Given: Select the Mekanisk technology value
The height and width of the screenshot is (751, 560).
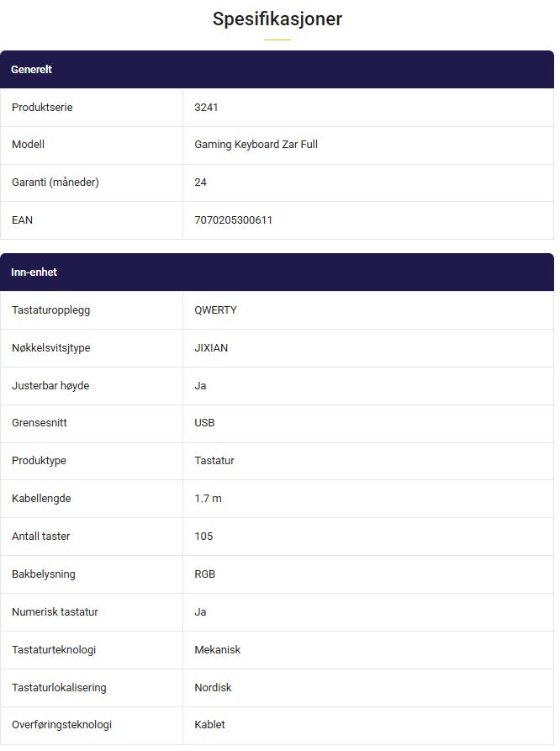Looking at the screenshot, I should [218, 650].
